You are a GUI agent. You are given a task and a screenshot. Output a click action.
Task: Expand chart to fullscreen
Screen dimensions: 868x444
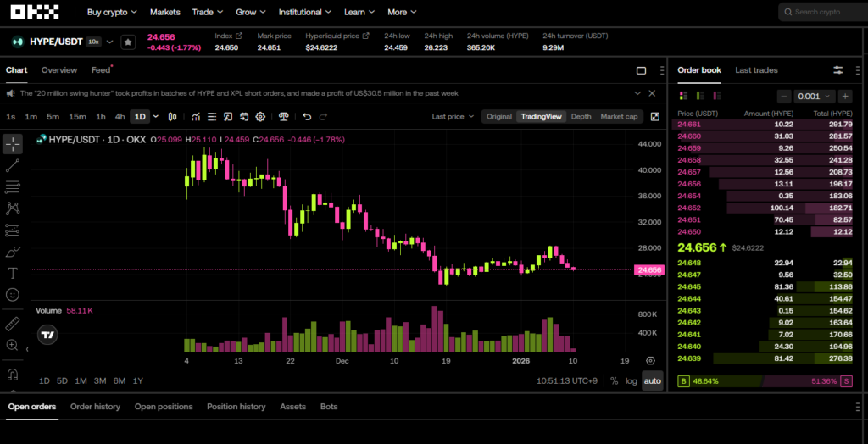tap(655, 117)
